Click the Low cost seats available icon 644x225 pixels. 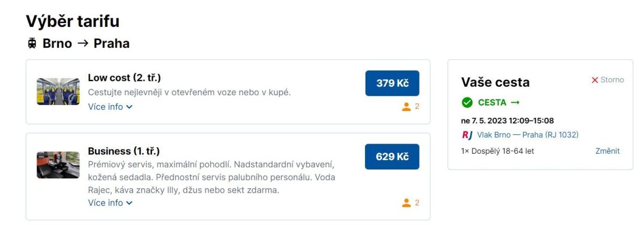coord(406,107)
